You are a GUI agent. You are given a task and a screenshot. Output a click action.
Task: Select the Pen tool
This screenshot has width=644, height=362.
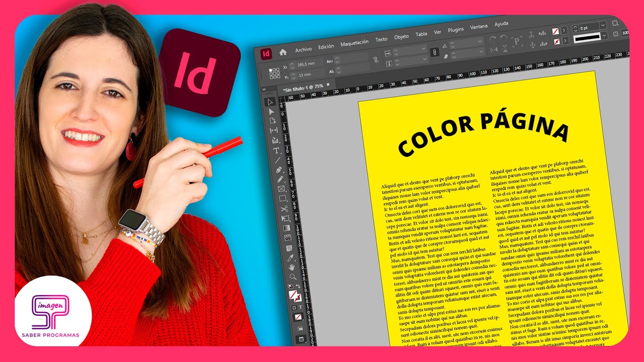(x=278, y=169)
